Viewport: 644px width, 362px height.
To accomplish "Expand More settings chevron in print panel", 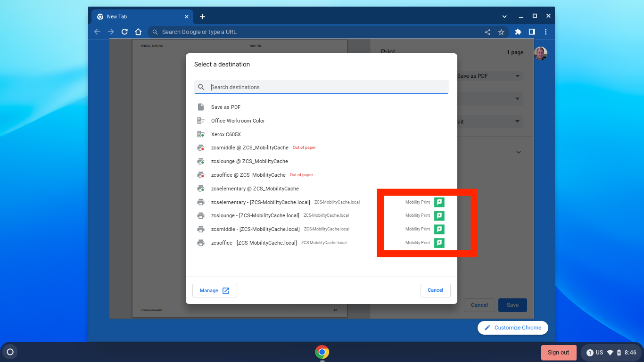I will (519, 152).
